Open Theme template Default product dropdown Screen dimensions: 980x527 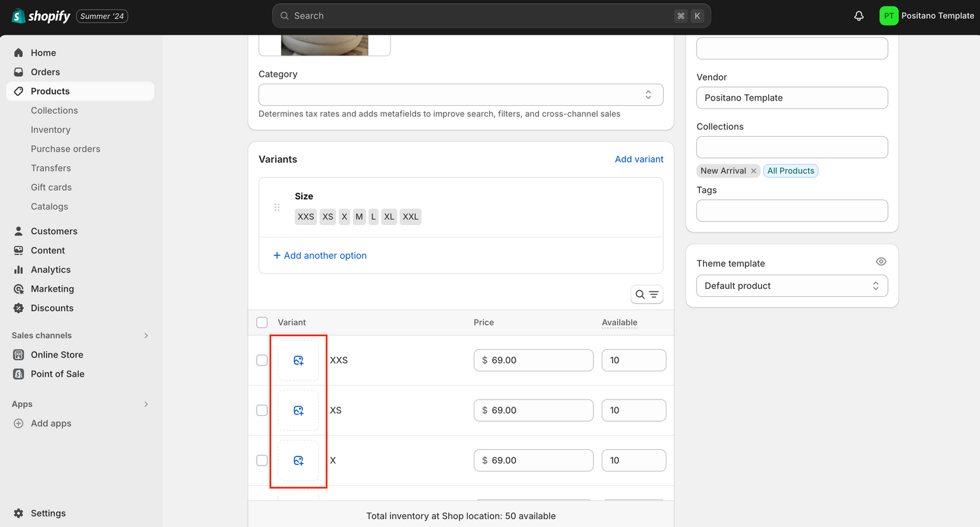click(792, 286)
